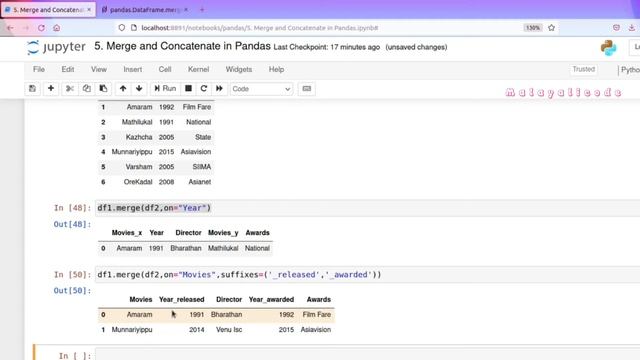
Task: Run the selected cell
Action: (x=165, y=89)
